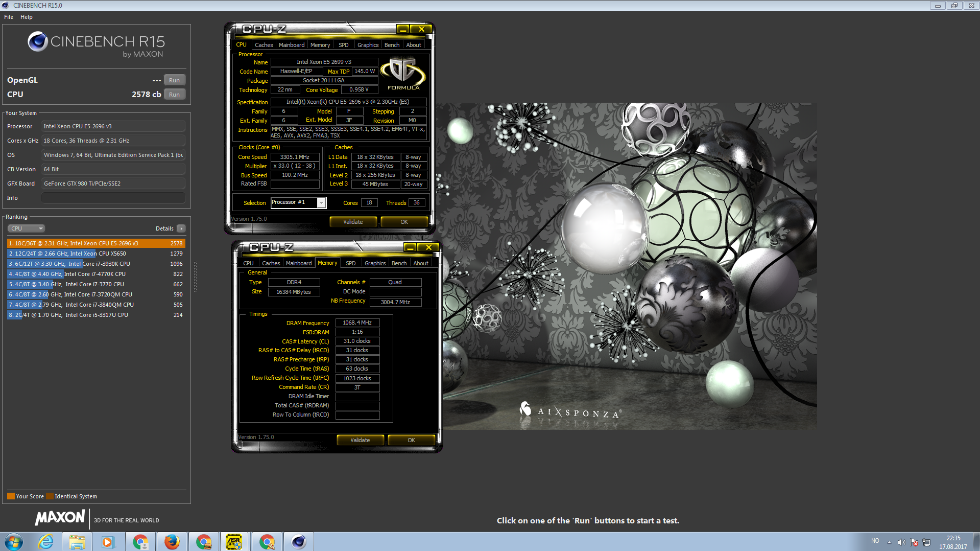Open SPD tab in upper CPU-Z window
This screenshot has height=551, width=980.
click(344, 45)
